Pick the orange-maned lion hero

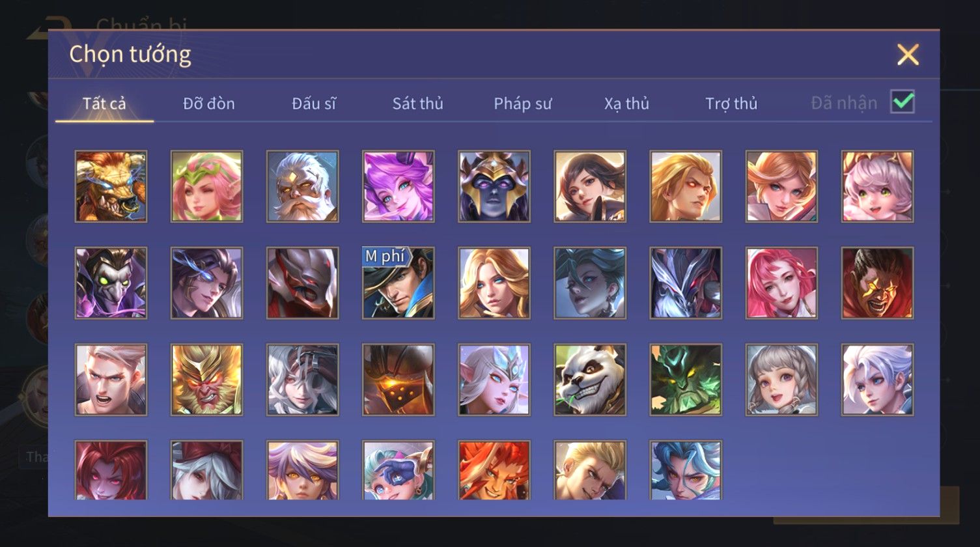[494, 470]
